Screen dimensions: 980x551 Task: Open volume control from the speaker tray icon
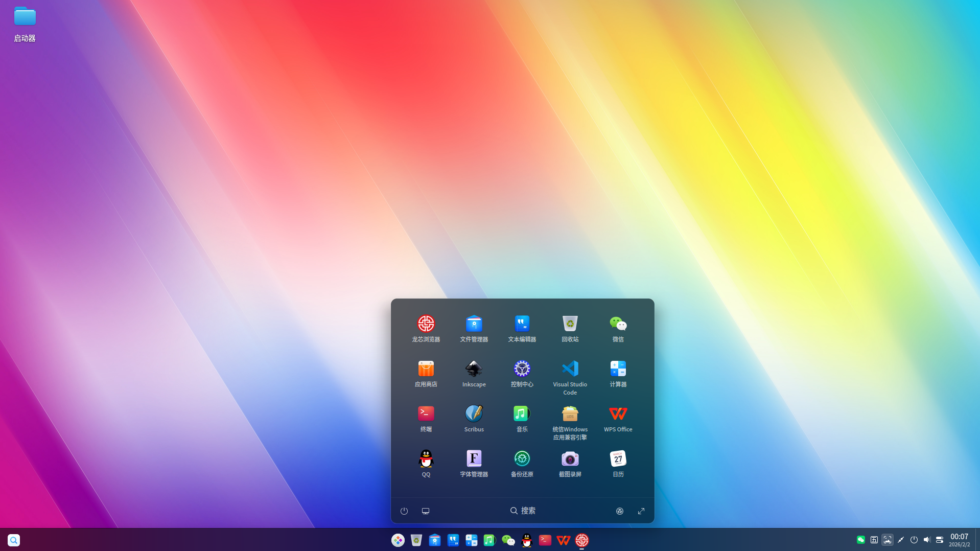pyautogui.click(x=927, y=540)
